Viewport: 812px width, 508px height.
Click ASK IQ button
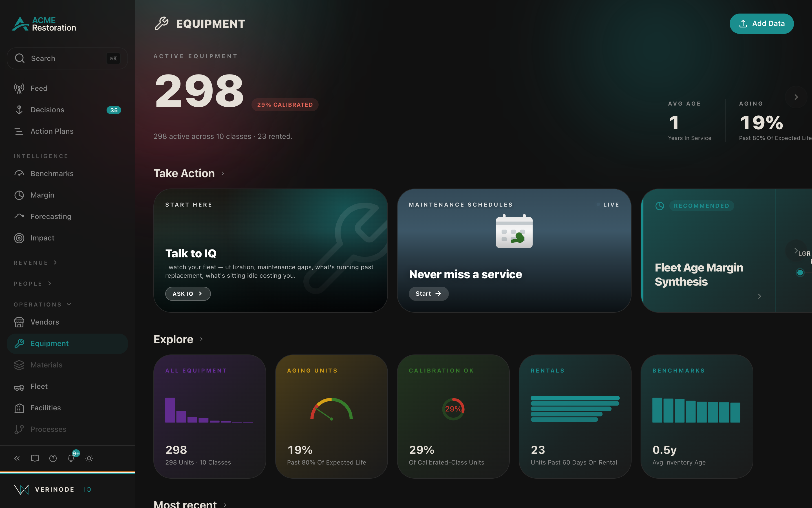click(188, 294)
